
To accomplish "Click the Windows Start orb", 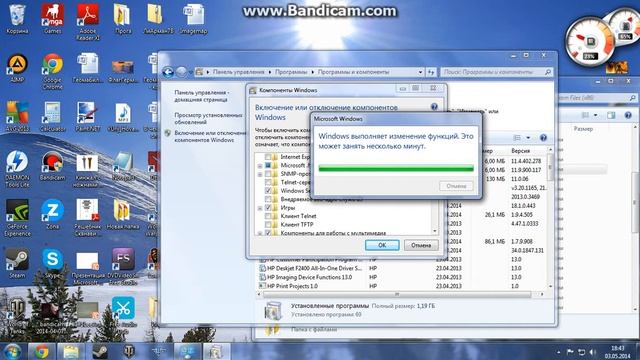I will (12, 351).
